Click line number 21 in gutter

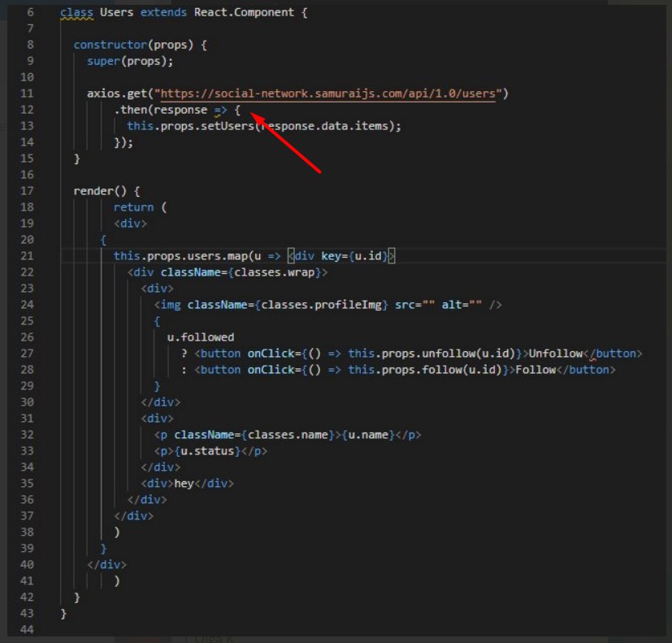27,256
